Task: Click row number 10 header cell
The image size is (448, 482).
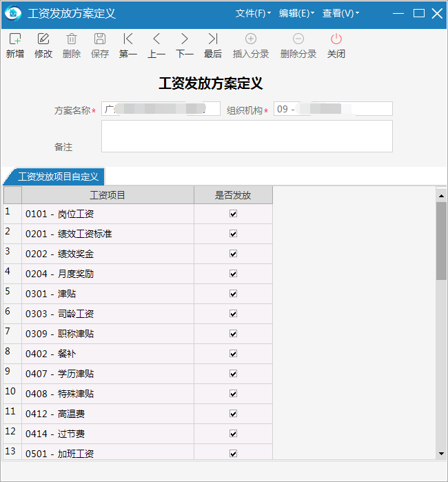Action: click(12, 394)
